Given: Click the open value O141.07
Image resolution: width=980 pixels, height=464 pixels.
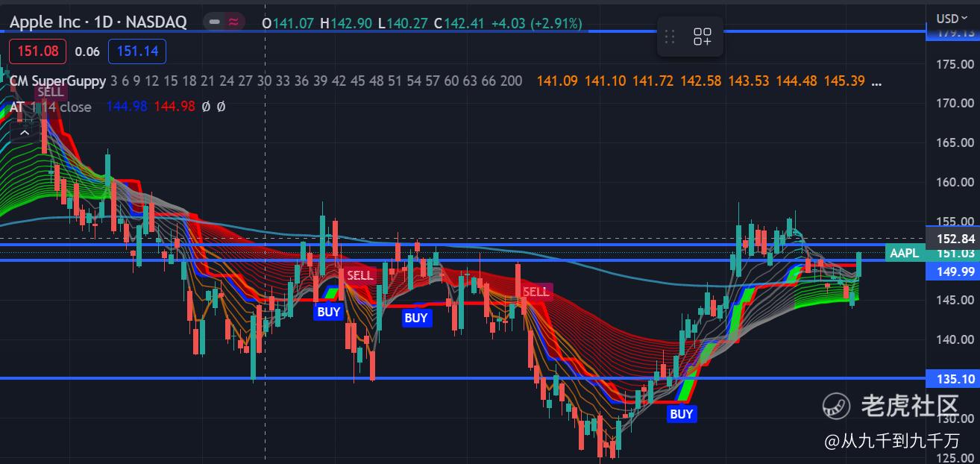Looking at the screenshot, I should click(288, 23).
